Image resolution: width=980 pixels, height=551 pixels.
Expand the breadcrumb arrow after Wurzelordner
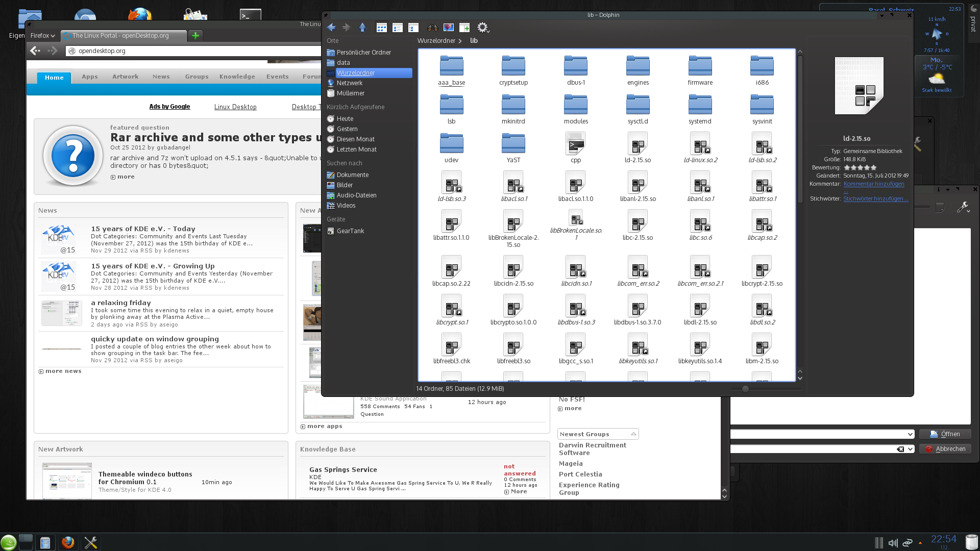pyautogui.click(x=460, y=41)
